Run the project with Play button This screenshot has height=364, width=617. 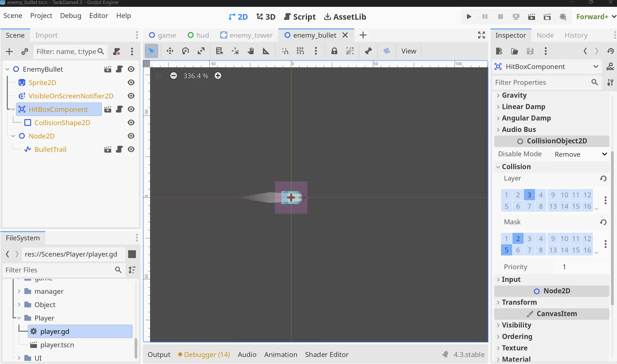coord(469,17)
